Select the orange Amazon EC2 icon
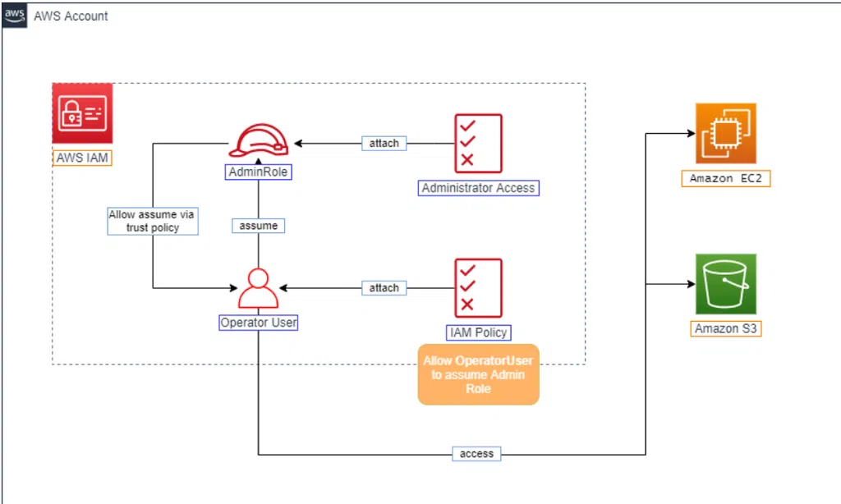This screenshot has height=504, width=841. tap(726, 134)
